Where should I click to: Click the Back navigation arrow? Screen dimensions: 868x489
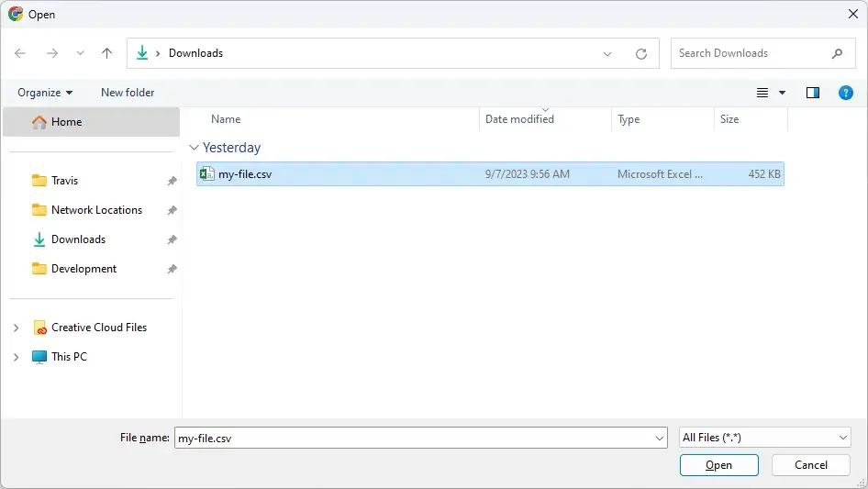pos(20,53)
